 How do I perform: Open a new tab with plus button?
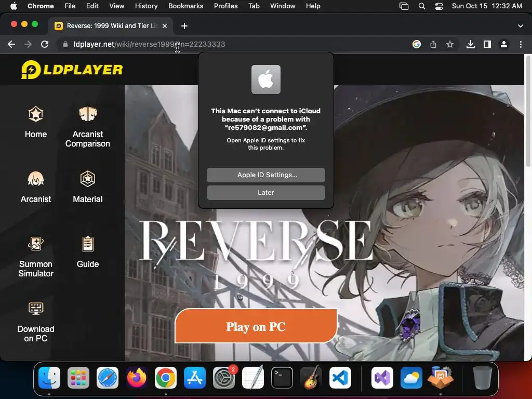pos(184,26)
